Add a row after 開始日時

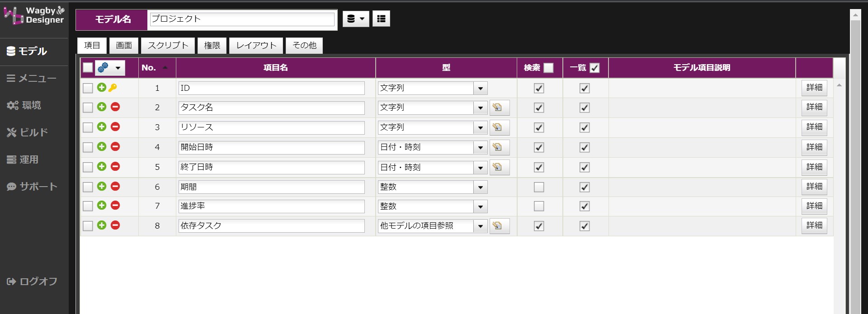(x=102, y=146)
